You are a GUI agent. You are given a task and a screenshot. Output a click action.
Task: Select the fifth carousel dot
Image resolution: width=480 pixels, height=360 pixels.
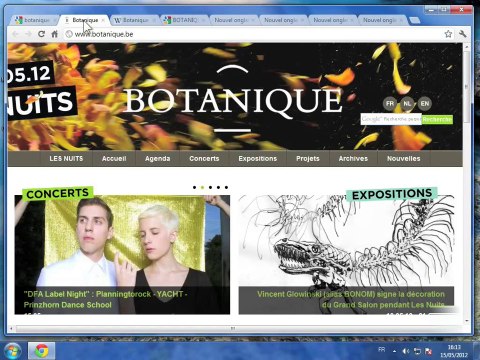click(226, 187)
